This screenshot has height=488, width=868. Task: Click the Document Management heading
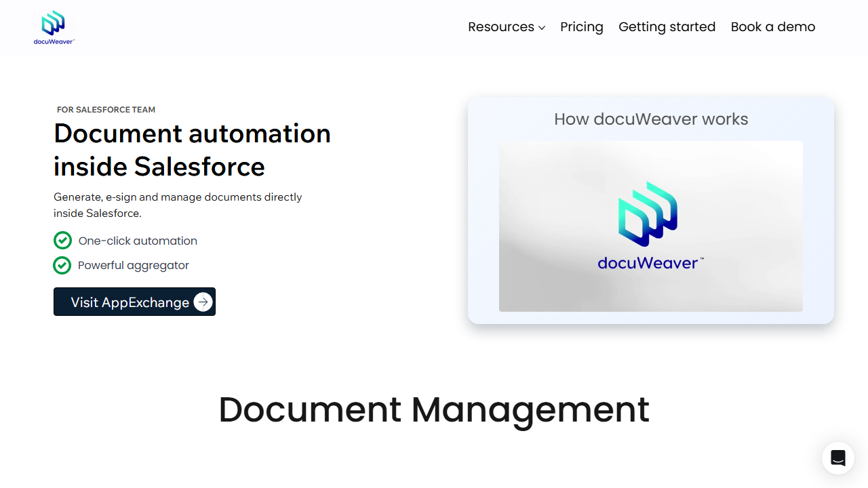tap(434, 409)
